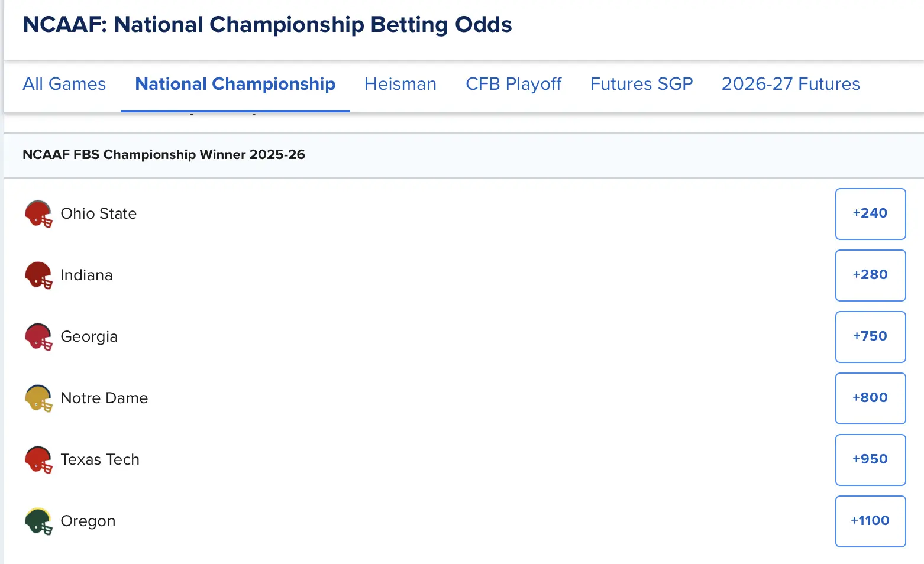Click the Georgia helmet icon
Screen dimensions: 924x564
tap(38, 337)
